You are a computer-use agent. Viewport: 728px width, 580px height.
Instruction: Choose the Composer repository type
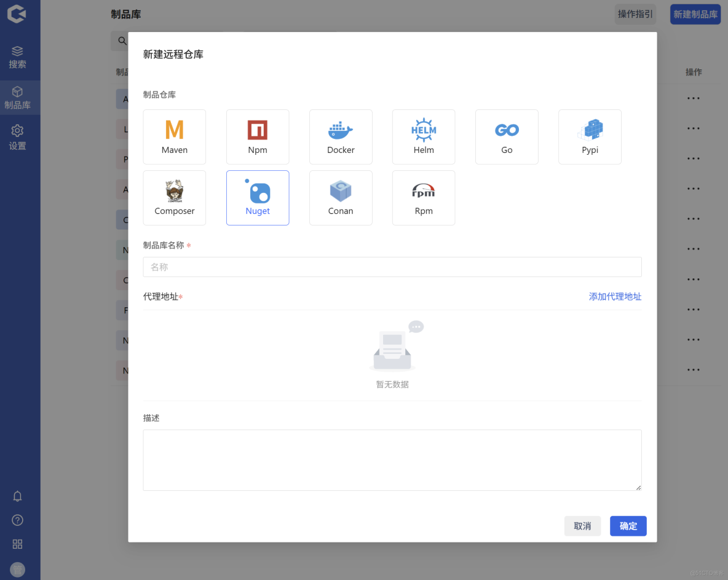tap(174, 197)
